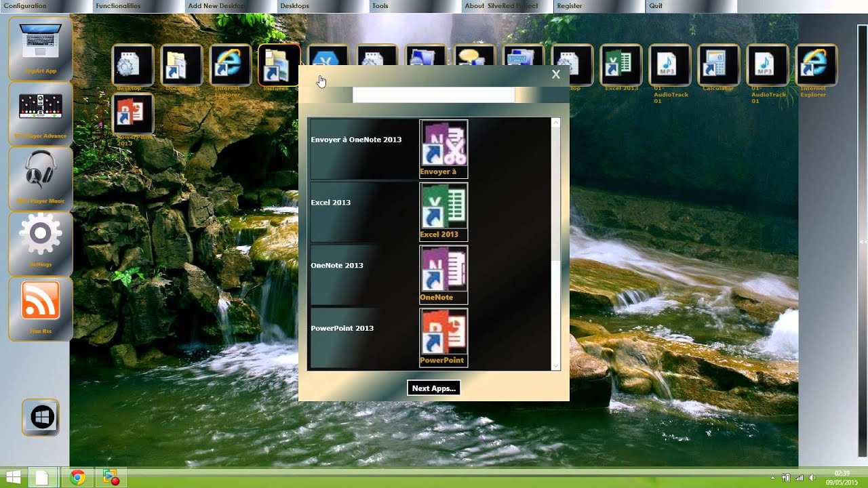The width and height of the screenshot is (868, 488).
Task: Open the TopArt App sidebar tile
Action: pos(41,48)
